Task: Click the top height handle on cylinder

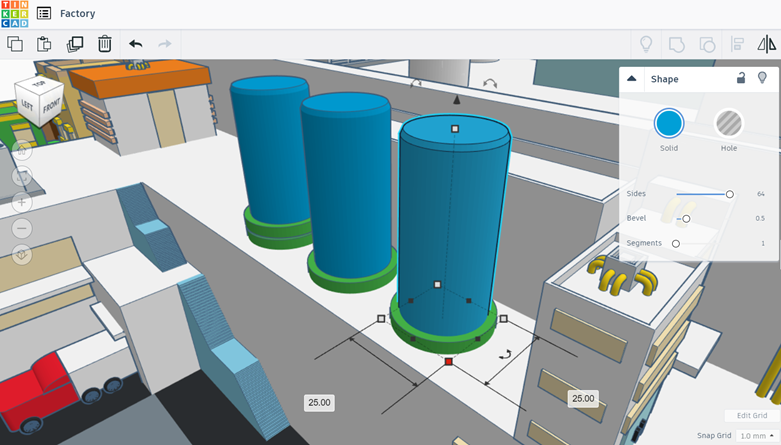Action: (x=455, y=129)
